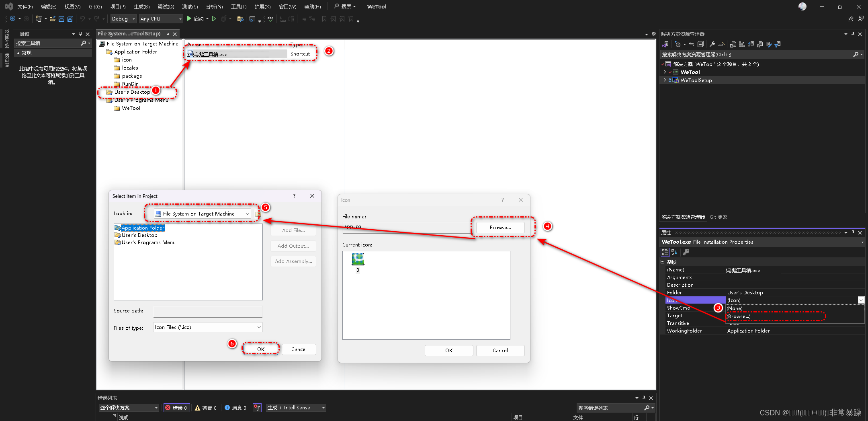This screenshot has width=868, height=421.
Task: Click the Open File folder icon in the toolbar
Action: pyautogui.click(x=52, y=19)
